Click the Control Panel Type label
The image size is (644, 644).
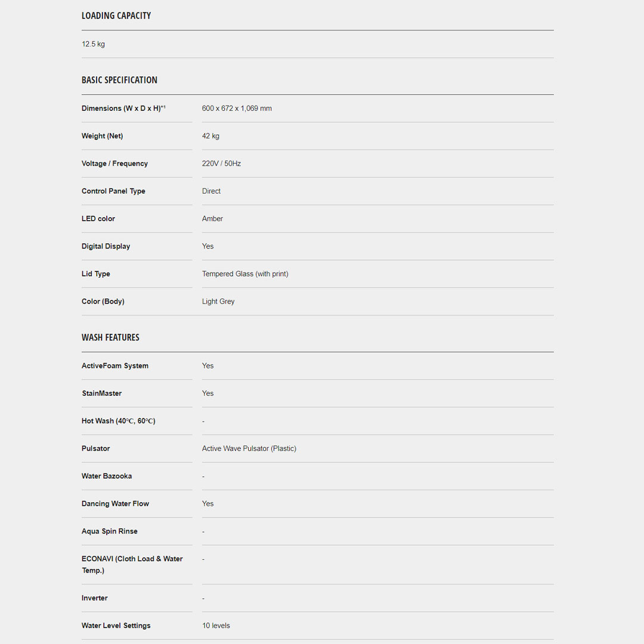coord(113,191)
